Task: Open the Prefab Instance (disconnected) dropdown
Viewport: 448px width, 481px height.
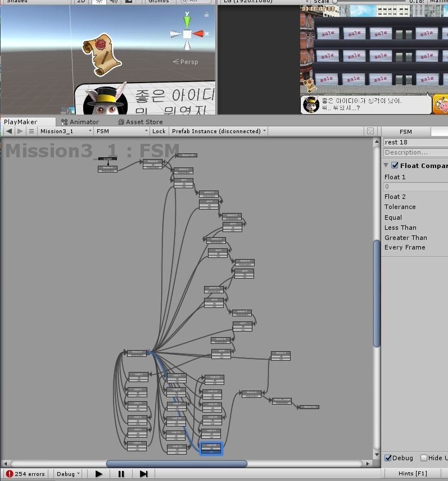Action: (x=219, y=131)
